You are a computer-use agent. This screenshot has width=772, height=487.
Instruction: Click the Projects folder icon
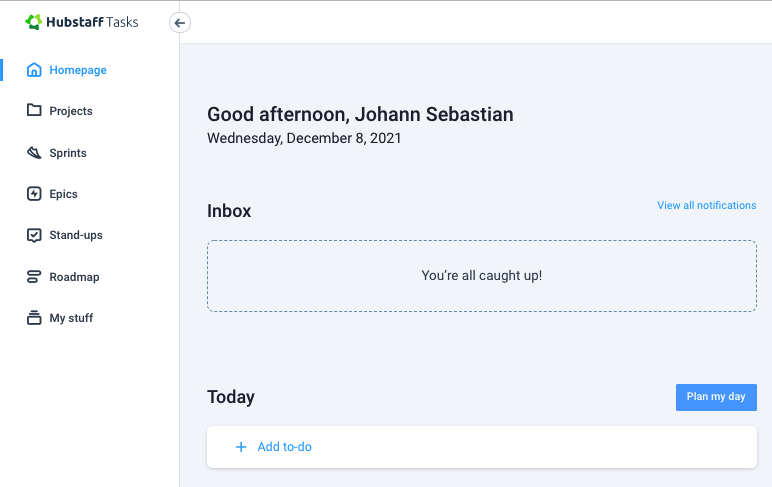(x=34, y=110)
